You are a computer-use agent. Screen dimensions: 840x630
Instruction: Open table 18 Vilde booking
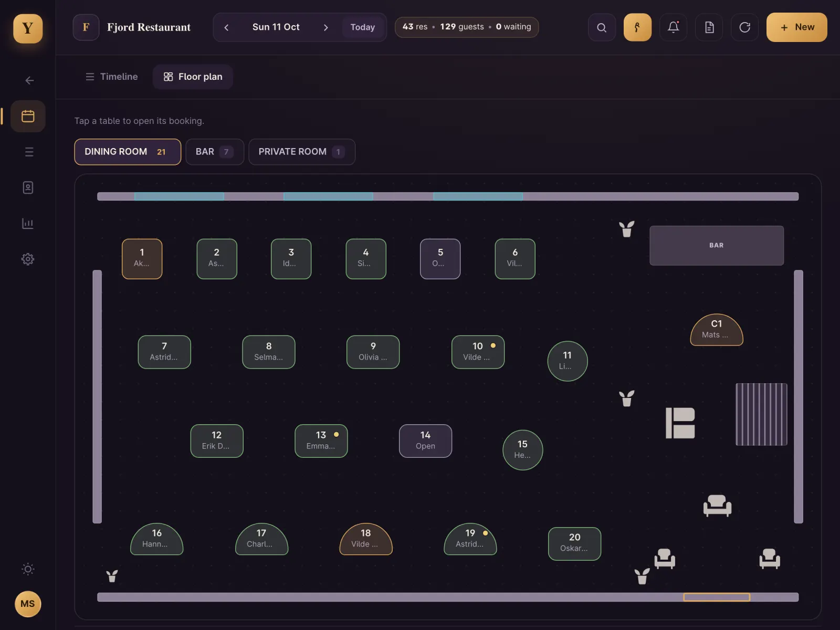(366, 539)
